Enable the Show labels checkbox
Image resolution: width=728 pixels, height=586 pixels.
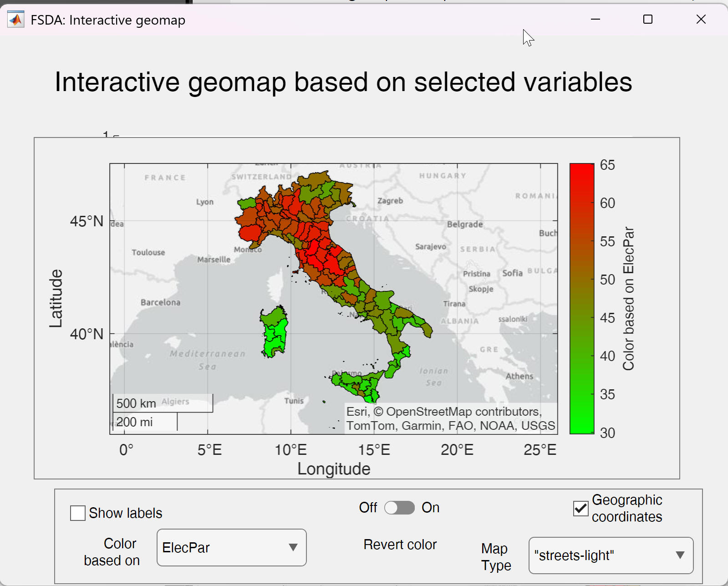tap(78, 513)
